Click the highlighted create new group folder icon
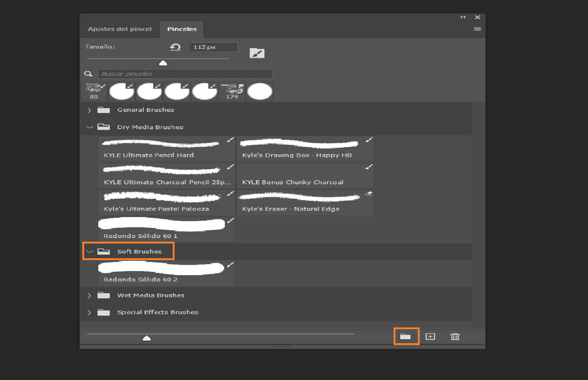 [406, 336]
